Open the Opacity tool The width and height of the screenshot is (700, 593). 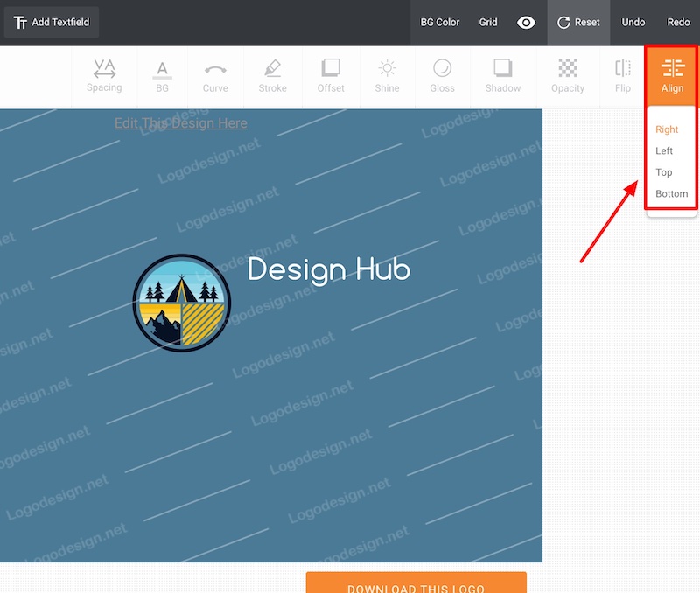(x=568, y=76)
